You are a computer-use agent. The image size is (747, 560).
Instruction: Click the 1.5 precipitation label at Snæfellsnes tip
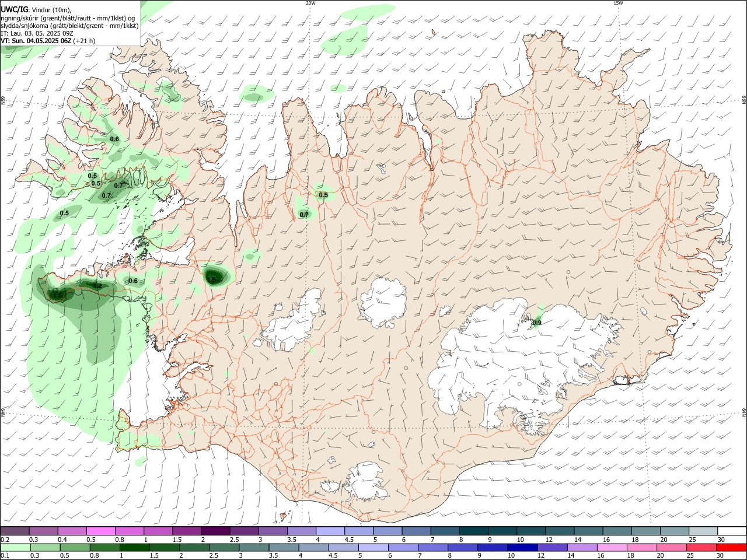[57, 296]
